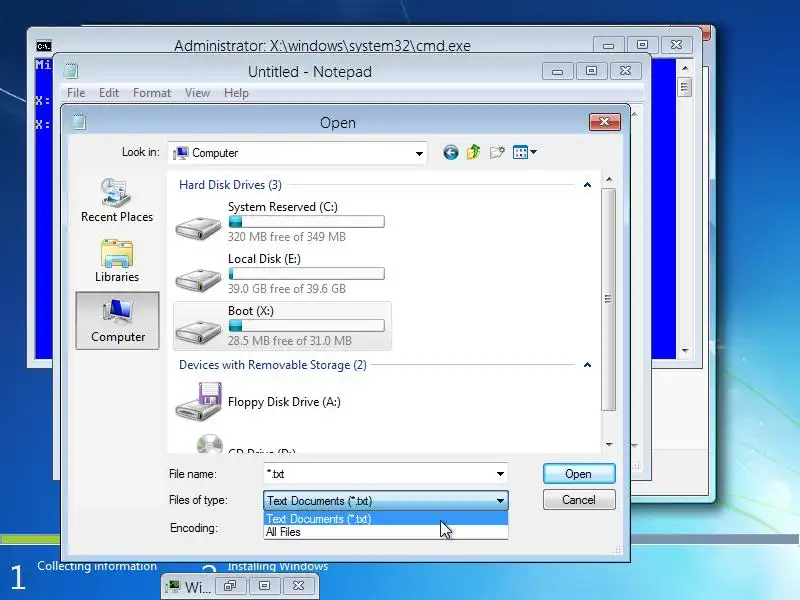Open the Notepad Format menu
Viewport: 800px width, 600px height.
152,93
